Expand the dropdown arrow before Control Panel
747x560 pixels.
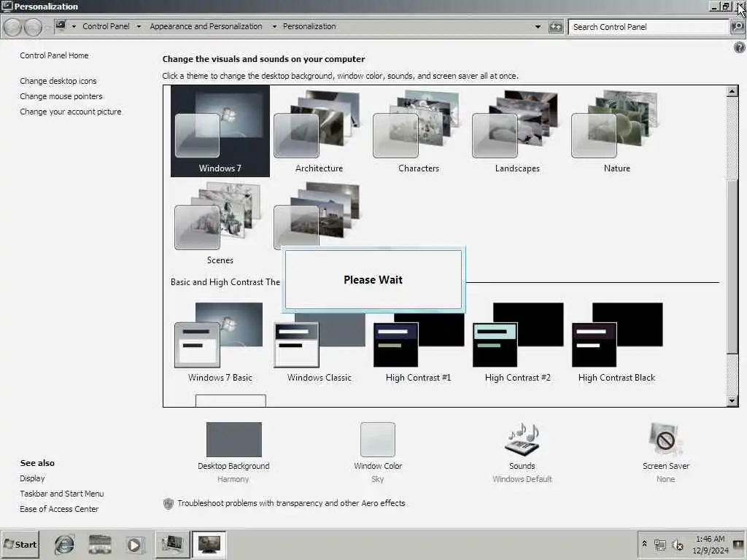pos(74,27)
